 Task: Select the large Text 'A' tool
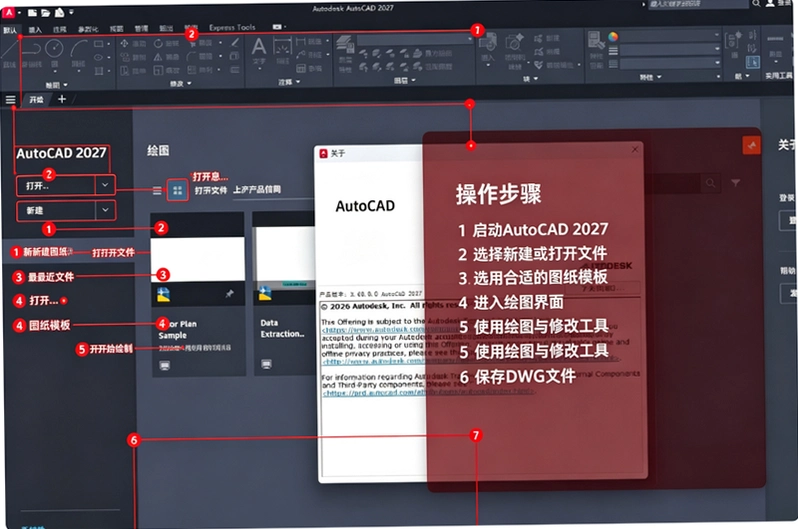click(x=259, y=47)
